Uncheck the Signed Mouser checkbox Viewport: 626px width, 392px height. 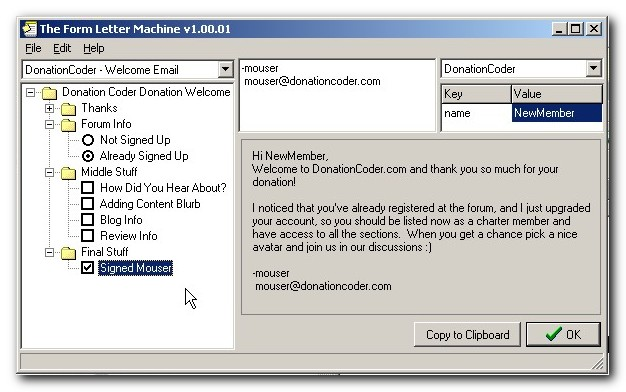tap(87, 267)
